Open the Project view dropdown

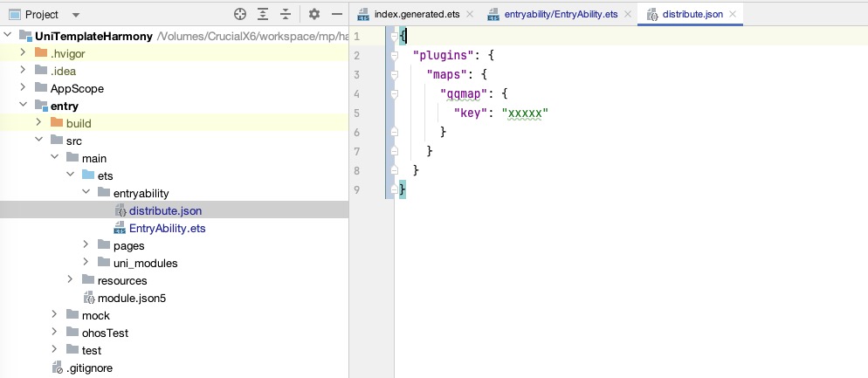(x=75, y=16)
